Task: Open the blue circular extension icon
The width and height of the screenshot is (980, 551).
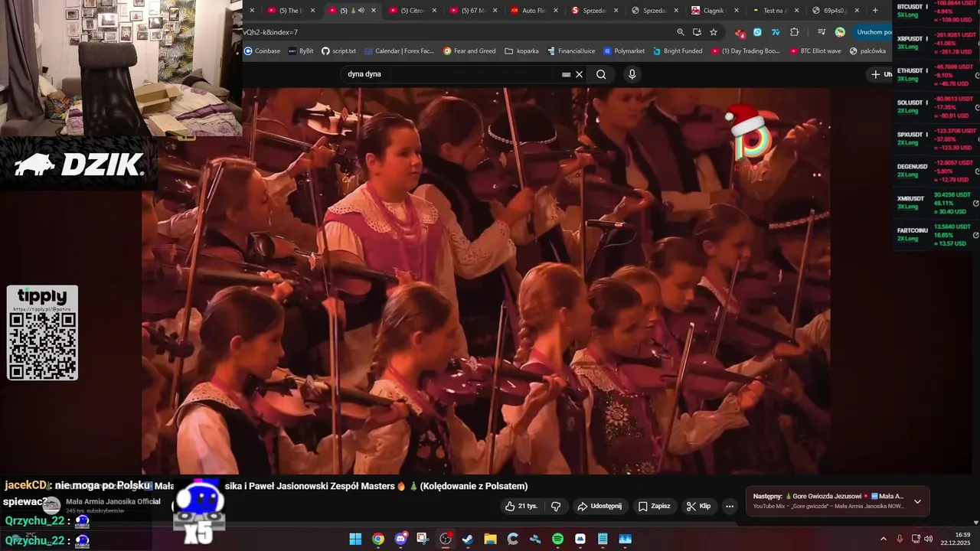Action: (757, 32)
